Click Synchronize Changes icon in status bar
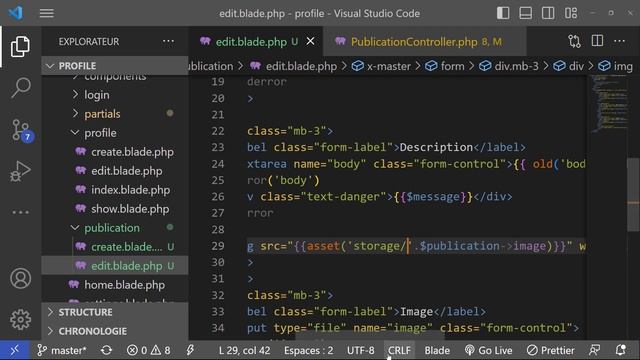This screenshot has width=640, height=360. point(107,350)
